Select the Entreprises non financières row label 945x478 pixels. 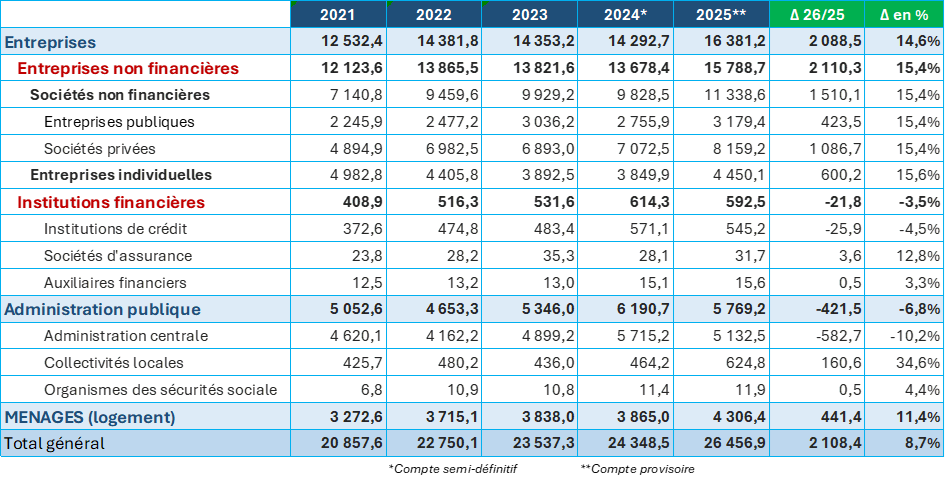[128, 69]
